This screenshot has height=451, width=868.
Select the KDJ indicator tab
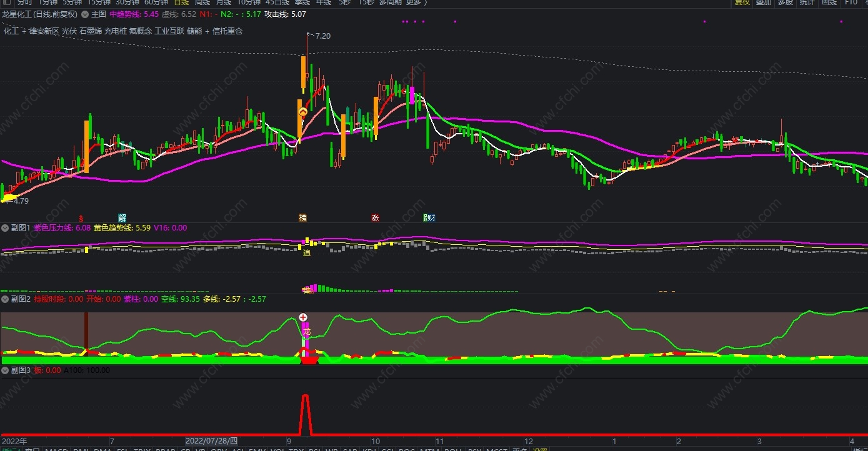click(369, 449)
